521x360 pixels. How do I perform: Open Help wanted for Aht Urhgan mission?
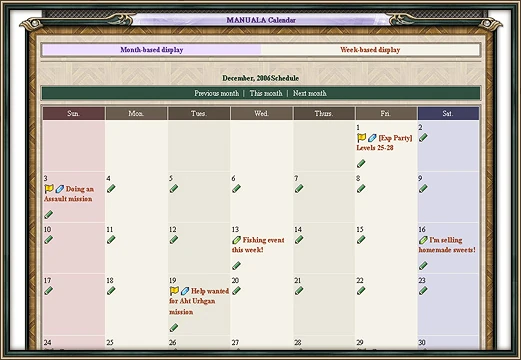[199, 301]
